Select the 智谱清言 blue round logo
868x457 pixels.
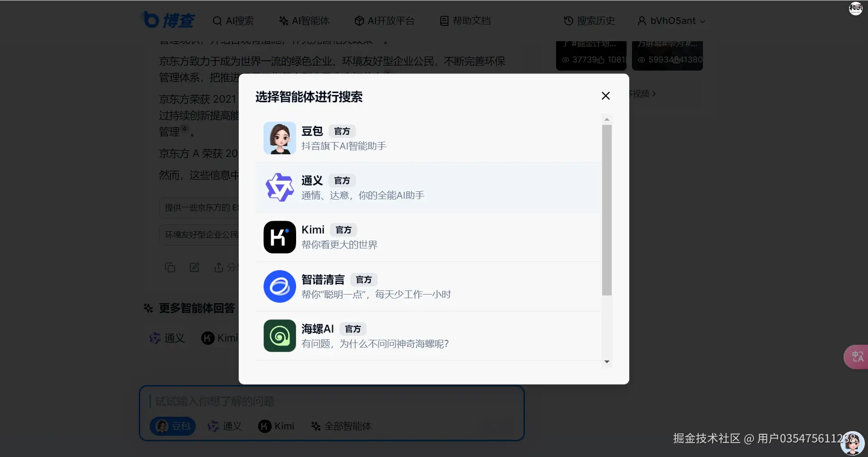(280, 286)
